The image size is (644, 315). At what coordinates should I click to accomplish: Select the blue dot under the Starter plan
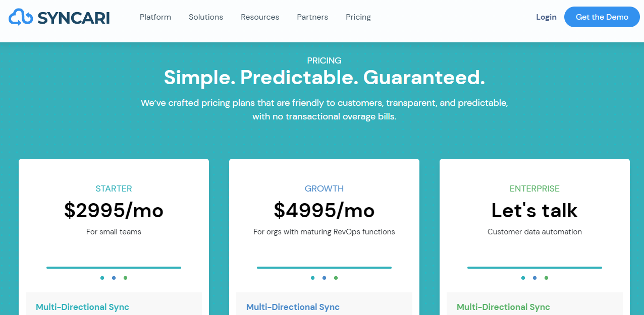coord(114,278)
